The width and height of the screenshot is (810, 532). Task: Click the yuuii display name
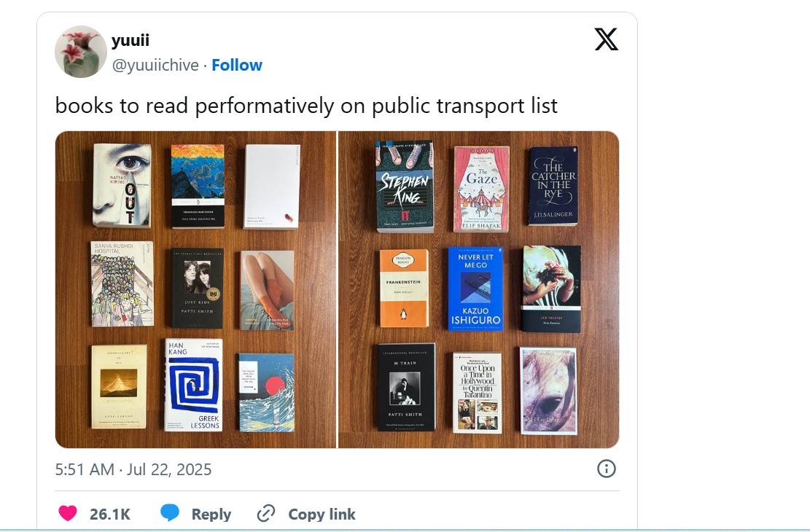(131, 41)
